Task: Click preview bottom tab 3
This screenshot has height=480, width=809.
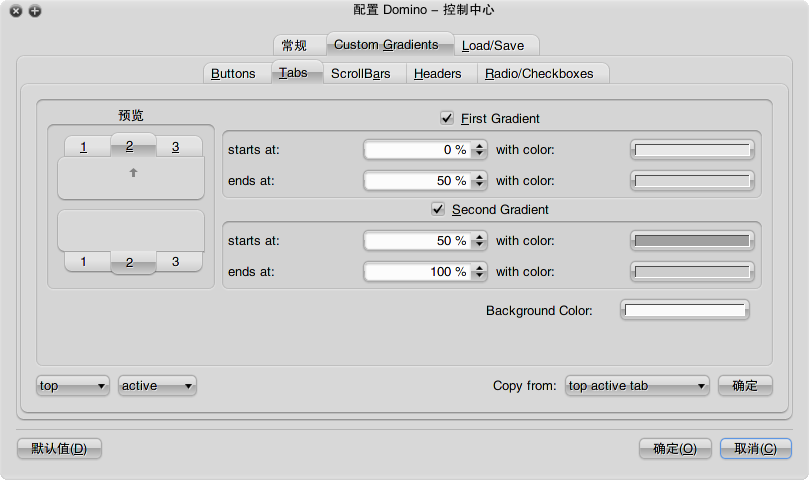Action: [x=179, y=261]
